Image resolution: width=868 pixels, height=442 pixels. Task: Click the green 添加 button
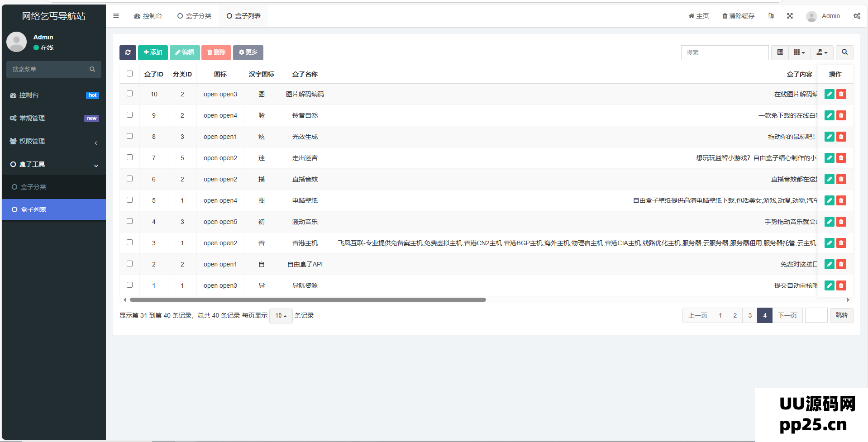pos(153,52)
